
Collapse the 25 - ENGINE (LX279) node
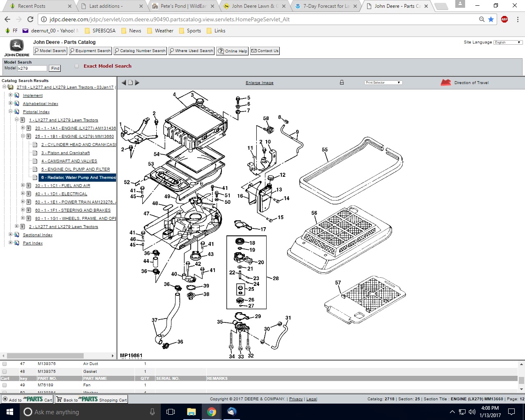click(x=23, y=136)
